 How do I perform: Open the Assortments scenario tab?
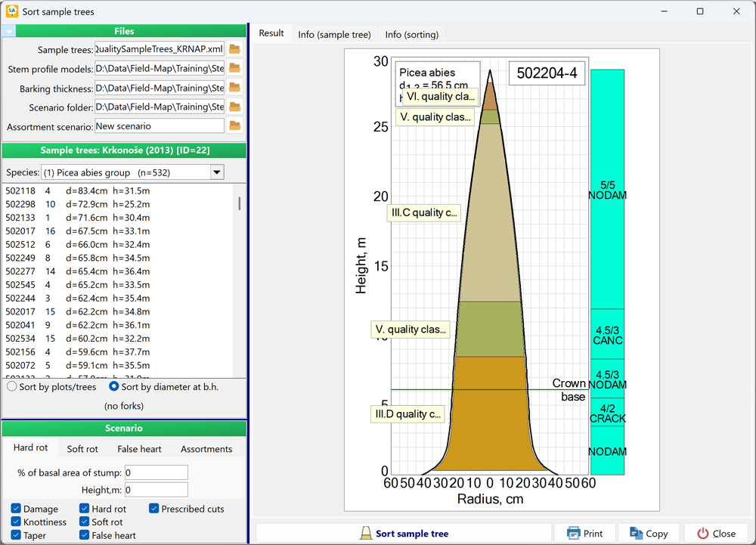(206, 449)
